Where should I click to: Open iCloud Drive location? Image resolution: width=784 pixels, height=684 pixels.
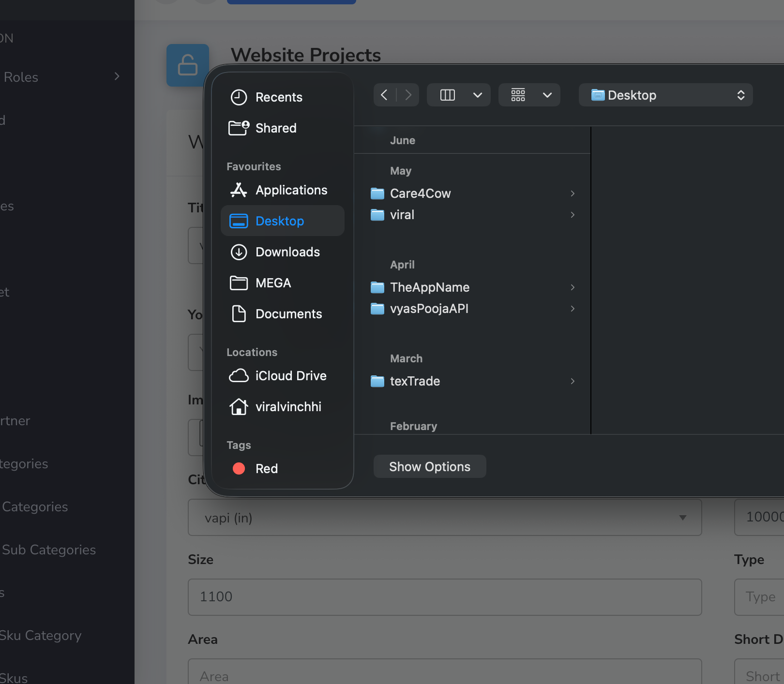(290, 376)
